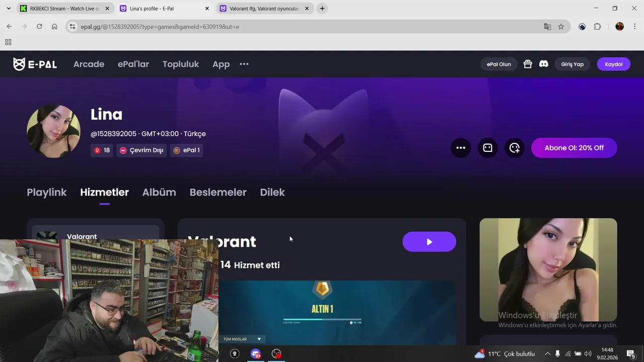Click the 14 Hizmet etti text
This screenshot has height=362, width=644.
[250, 265]
